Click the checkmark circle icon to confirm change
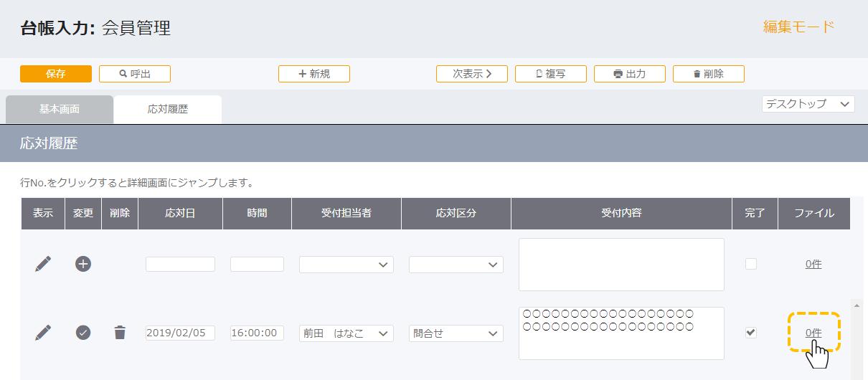Image resolution: width=868 pixels, height=380 pixels. click(x=83, y=333)
